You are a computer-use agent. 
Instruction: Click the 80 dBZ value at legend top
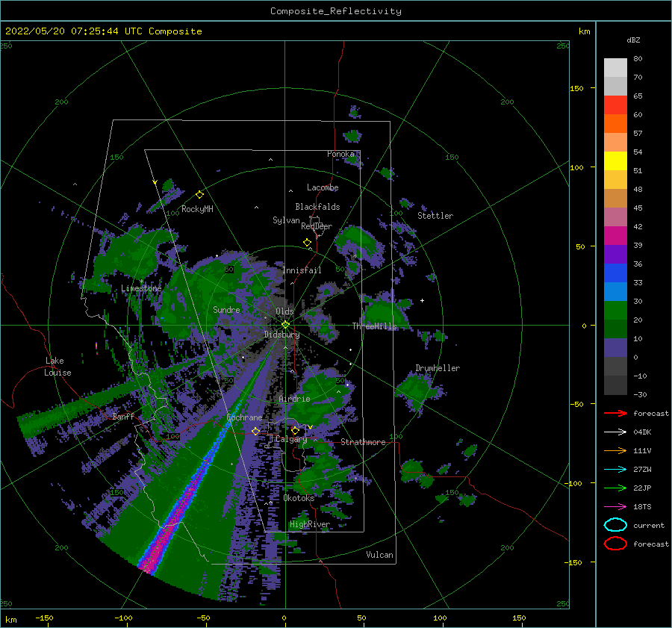[x=638, y=59]
